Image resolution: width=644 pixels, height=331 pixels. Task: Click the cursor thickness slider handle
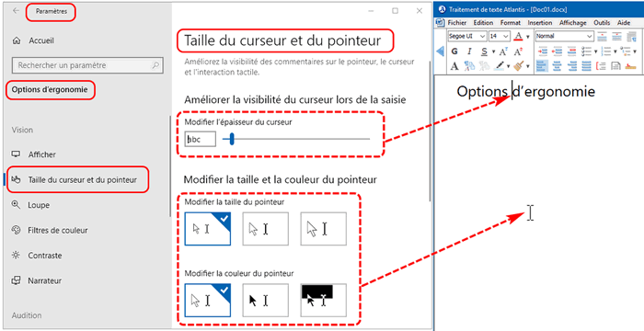pos(232,139)
